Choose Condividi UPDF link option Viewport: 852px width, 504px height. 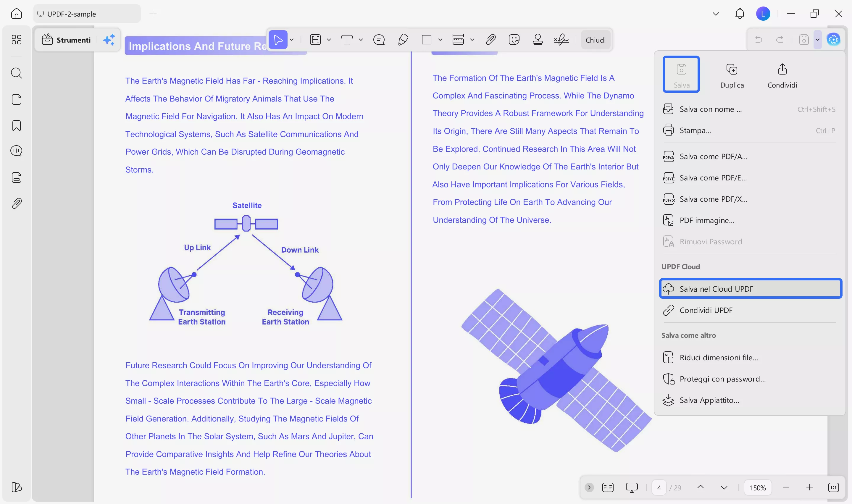click(750, 310)
